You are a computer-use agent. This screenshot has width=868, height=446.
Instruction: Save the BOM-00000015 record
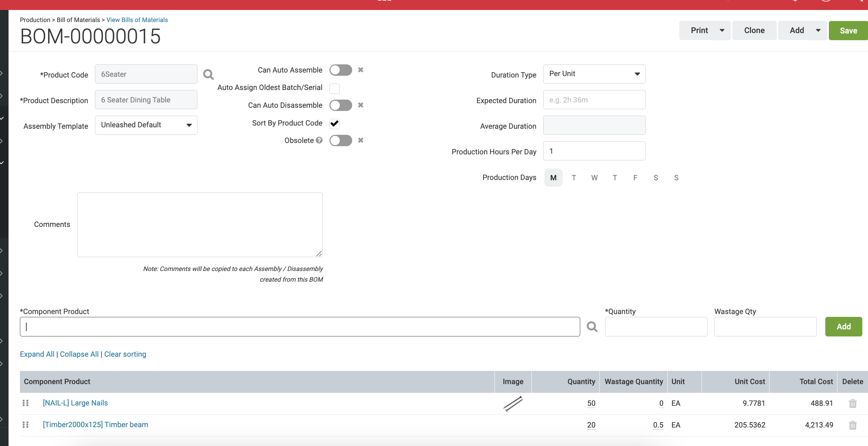coord(848,30)
